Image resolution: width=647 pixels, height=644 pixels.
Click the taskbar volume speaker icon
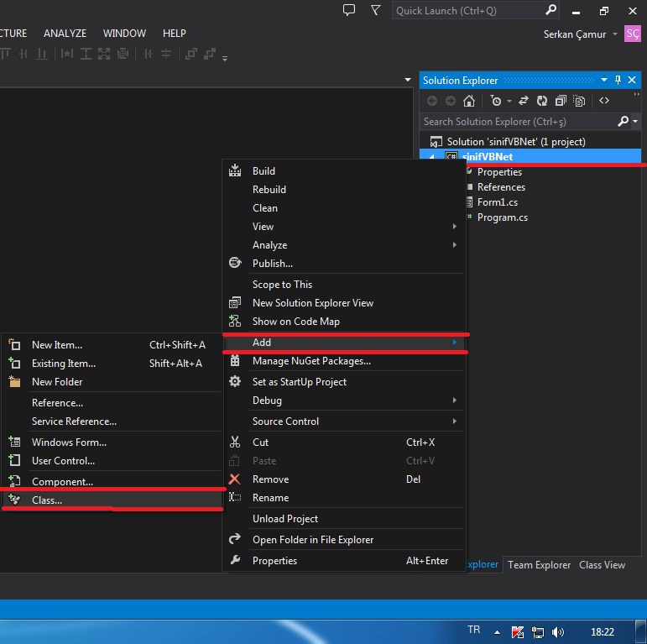pyautogui.click(x=557, y=631)
